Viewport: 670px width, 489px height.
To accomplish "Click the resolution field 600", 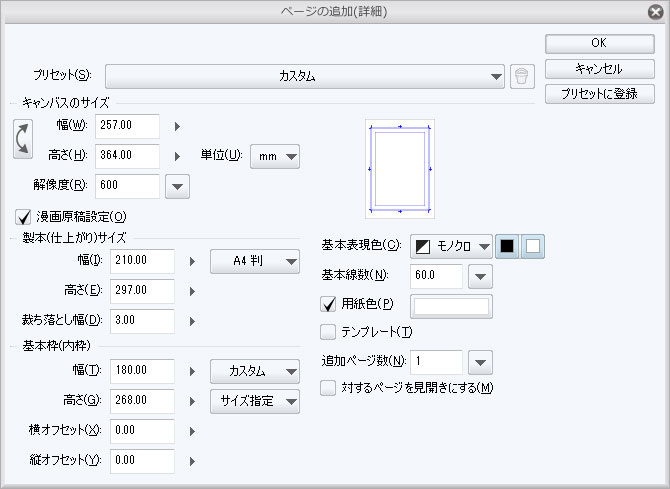I will pyautogui.click(x=127, y=186).
